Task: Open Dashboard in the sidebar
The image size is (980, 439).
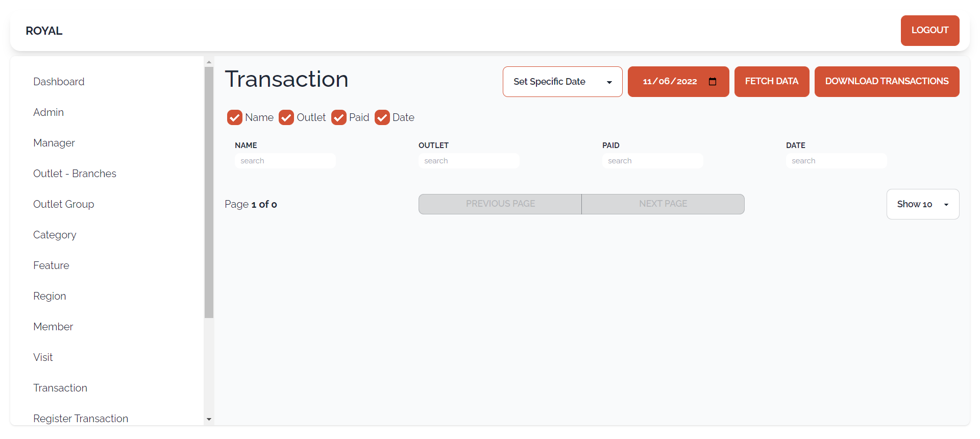Action: (59, 82)
